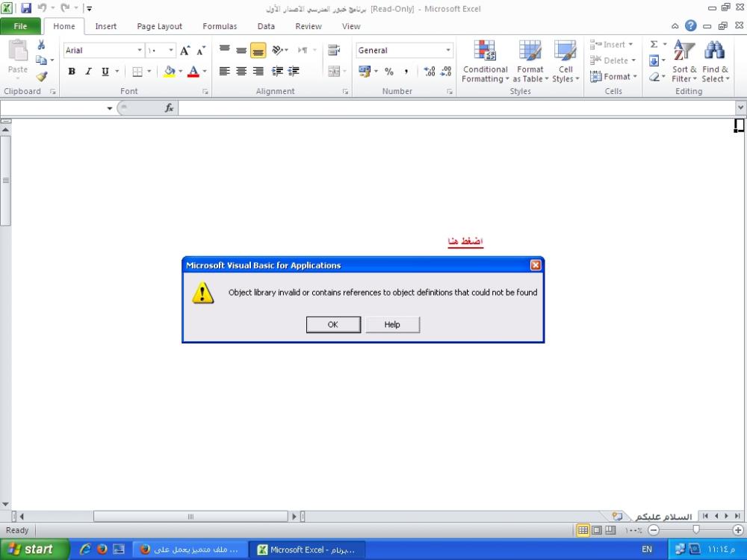Switch to Page Layout view in status bar

coord(596,530)
